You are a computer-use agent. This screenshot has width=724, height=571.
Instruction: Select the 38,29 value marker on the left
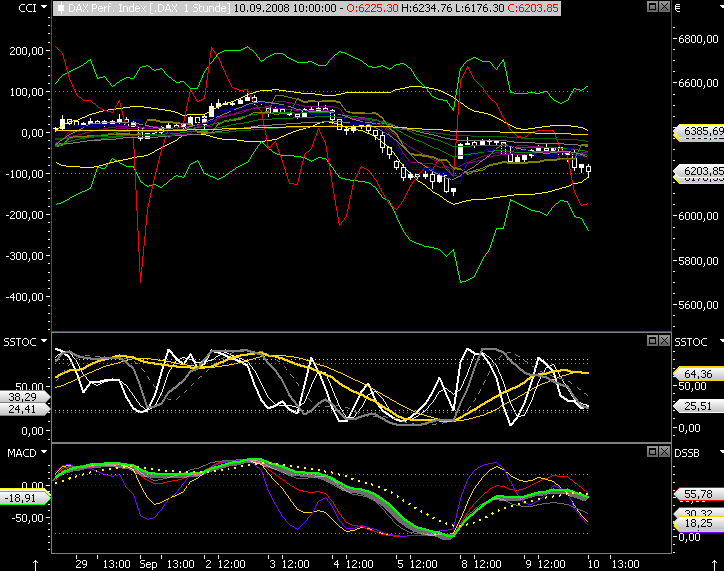pyautogui.click(x=24, y=397)
